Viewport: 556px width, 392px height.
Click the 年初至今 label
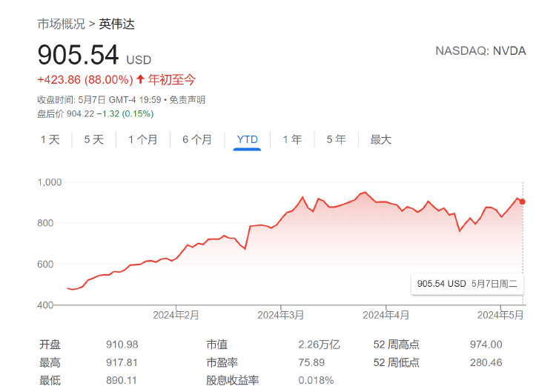point(172,79)
